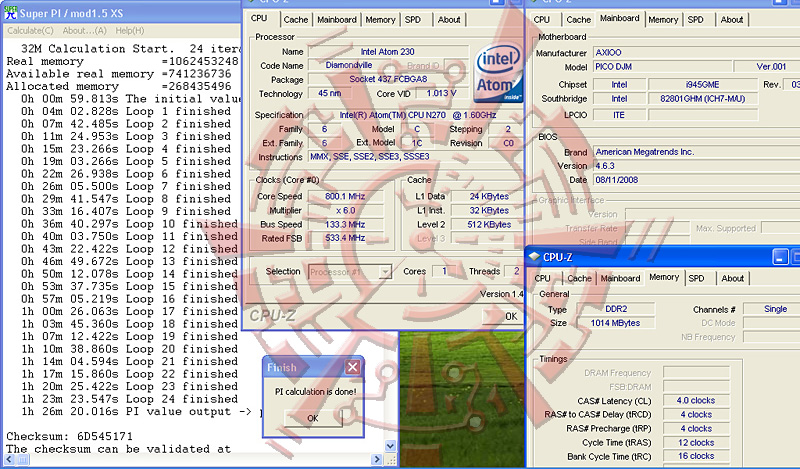Open Mainboard tab in bottom-right Memory CPU-Z window
The width and height of the screenshot is (800, 469).
pyautogui.click(x=620, y=279)
